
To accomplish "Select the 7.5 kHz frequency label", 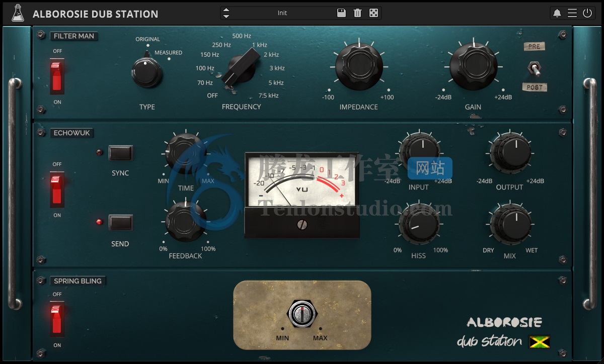I will coord(268,96).
